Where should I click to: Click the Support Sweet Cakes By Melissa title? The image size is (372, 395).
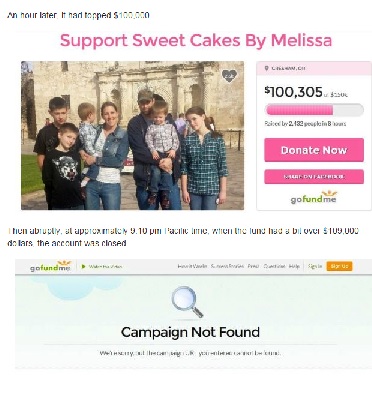pos(196,41)
